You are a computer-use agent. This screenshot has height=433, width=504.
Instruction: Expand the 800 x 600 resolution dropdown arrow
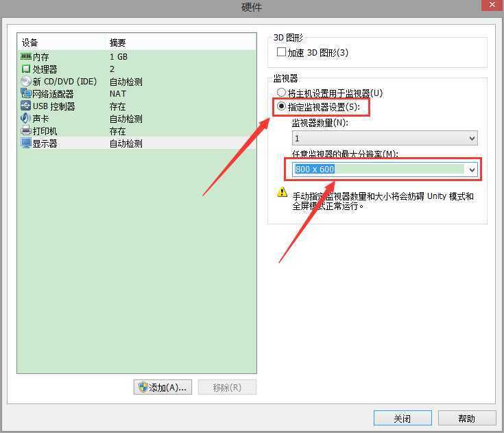tap(472, 169)
